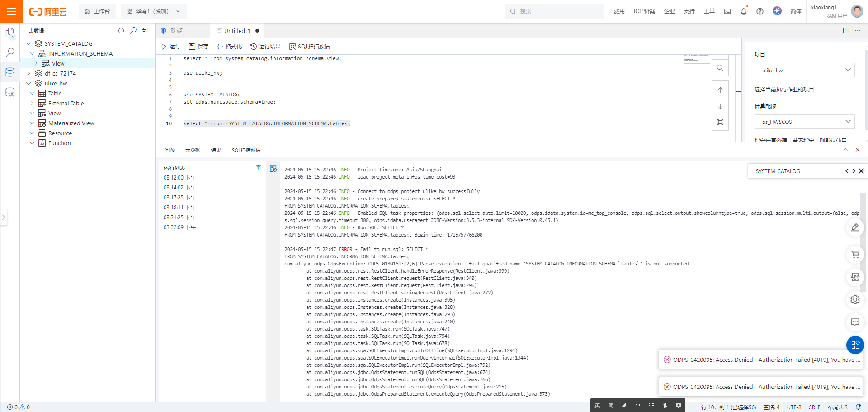
Task: Switch to the 元数据 panel tab
Action: pyautogui.click(x=193, y=150)
